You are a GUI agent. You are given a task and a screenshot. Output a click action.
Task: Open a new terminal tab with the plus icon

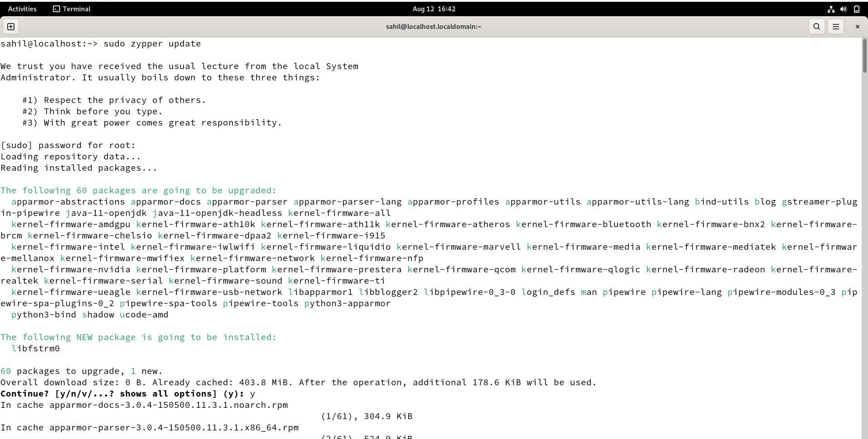click(10, 26)
